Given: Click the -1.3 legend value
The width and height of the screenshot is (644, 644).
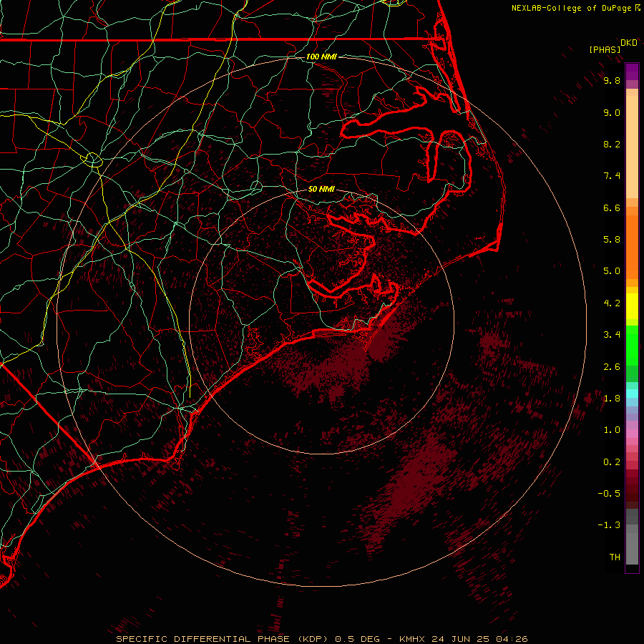Looking at the screenshot, I should coord(609,525).
